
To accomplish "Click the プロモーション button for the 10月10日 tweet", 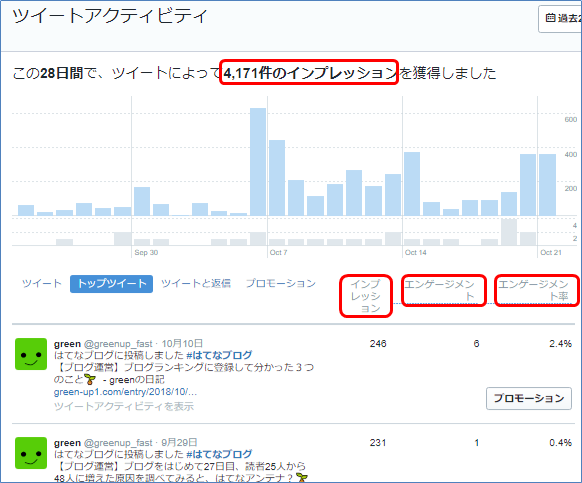I will tap(529, 398).
